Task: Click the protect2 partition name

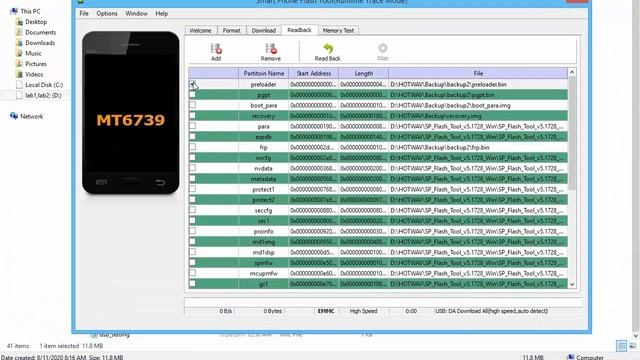Action: [264, 200]
